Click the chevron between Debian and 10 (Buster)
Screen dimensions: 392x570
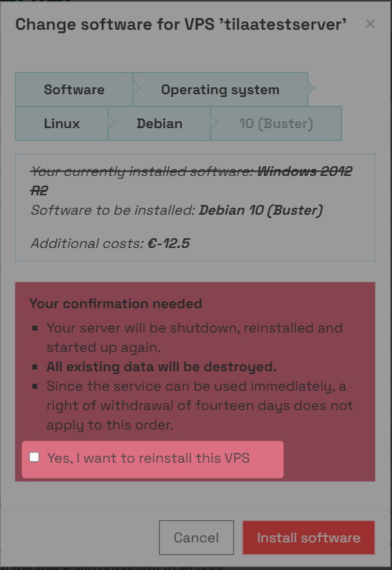[x=215, y=123]
